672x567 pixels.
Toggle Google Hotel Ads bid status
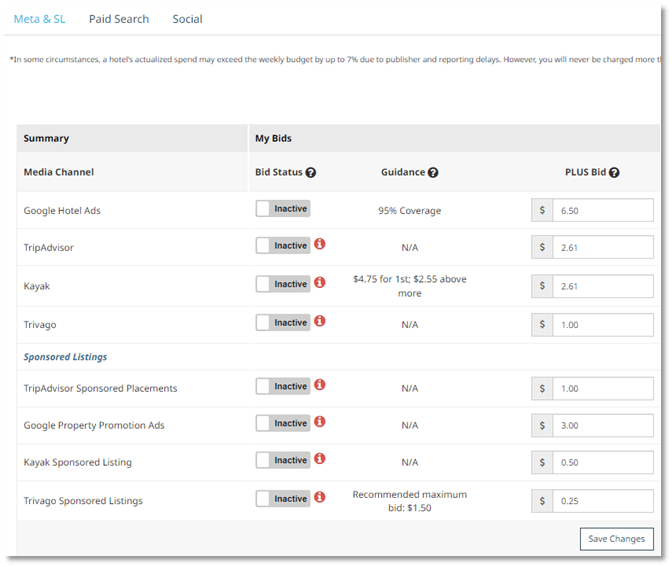point(283,209)
